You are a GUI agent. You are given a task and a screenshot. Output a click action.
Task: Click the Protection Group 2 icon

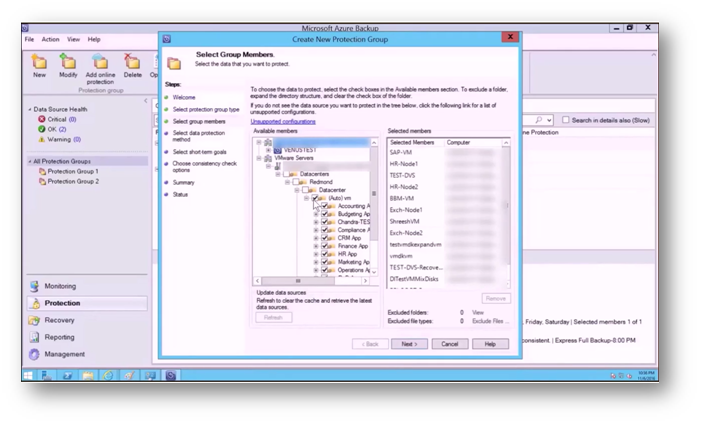pos(42,181)
